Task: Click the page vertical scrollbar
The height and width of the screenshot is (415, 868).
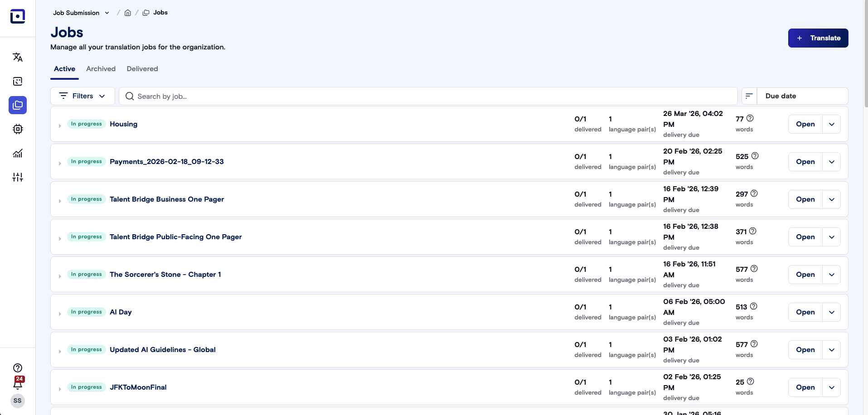Action: point(866,54)
